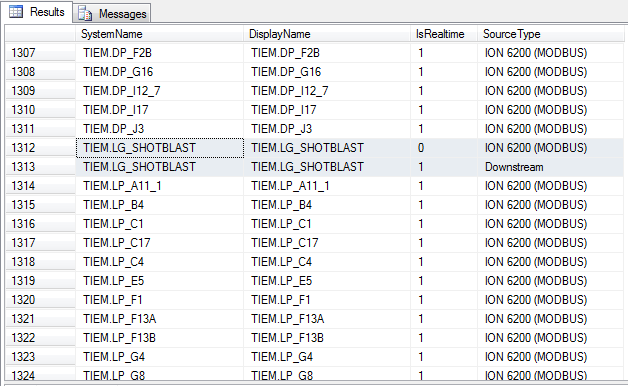Click SystemName cell TIEM.LP_G4
This screenshot has width=628, height=386.
pyautogui.click(x=159, y=357)
